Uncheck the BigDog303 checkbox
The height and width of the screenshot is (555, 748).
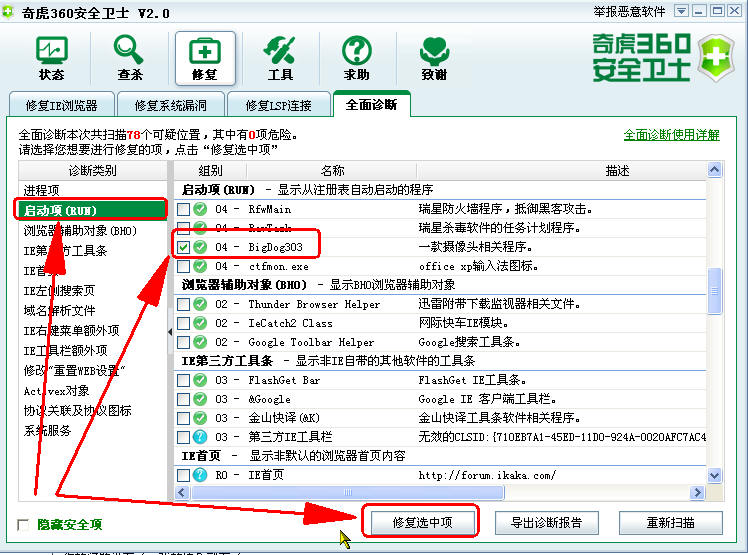[x=183, y=247]
